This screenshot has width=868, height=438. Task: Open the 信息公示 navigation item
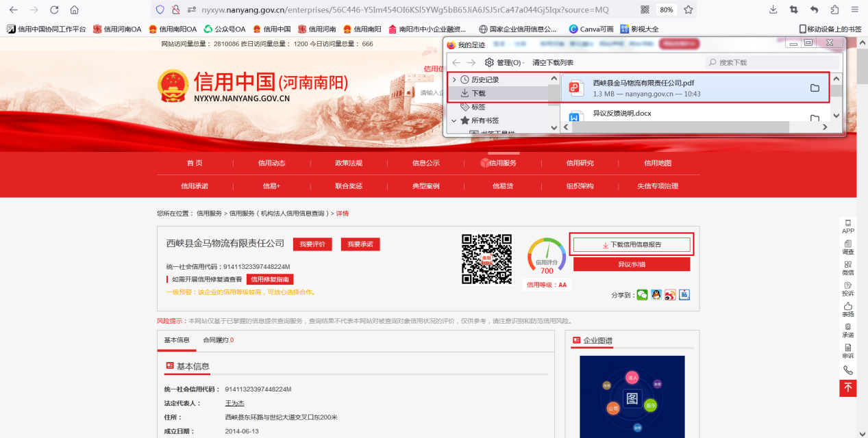point(425,163)
